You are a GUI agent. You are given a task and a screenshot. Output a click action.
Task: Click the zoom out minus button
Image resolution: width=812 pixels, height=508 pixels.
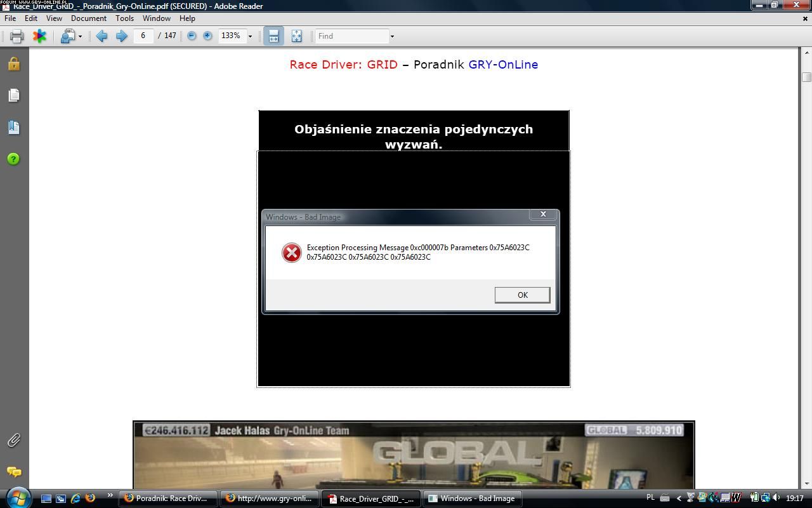[192, 36]
